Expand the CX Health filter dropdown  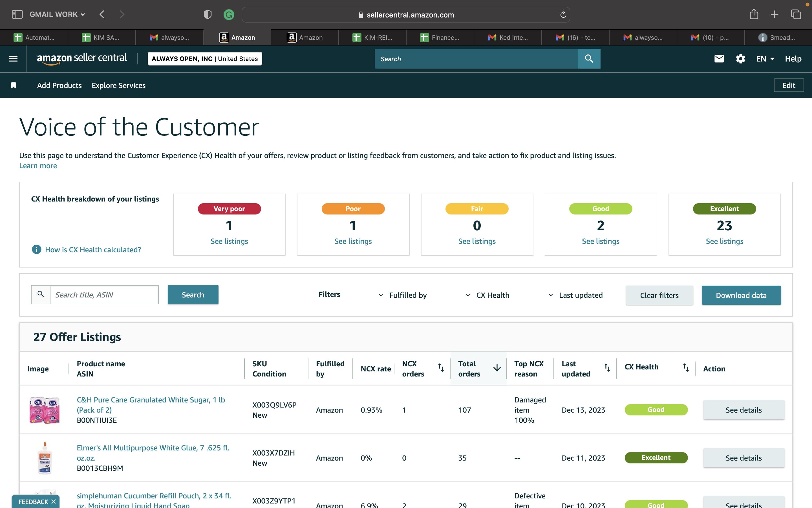click(487, 295)
